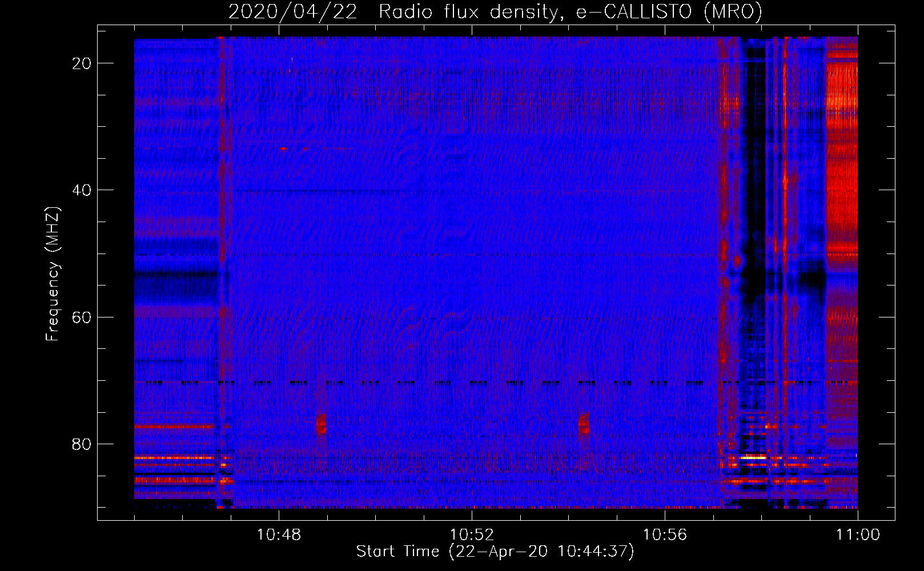Click the 20 frequency tick label
Viewport: 924px width, 571px height.
click(x=82, y=63)
